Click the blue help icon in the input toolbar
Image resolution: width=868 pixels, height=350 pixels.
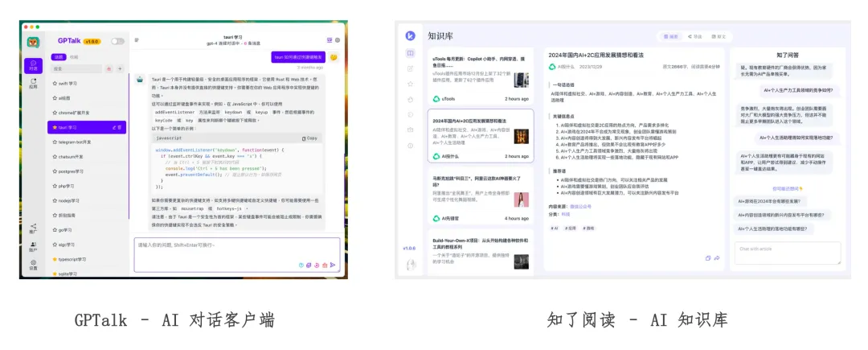click(301, 266)
